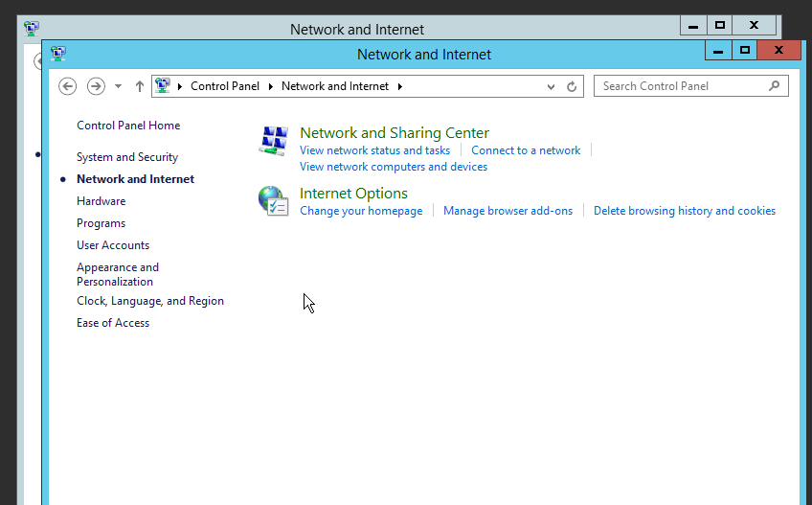The height and width of the screenshot is (505, 812).
Task: Minimize the front Network and Internet window
Action: pyautogui.click(x=718, y=50)
